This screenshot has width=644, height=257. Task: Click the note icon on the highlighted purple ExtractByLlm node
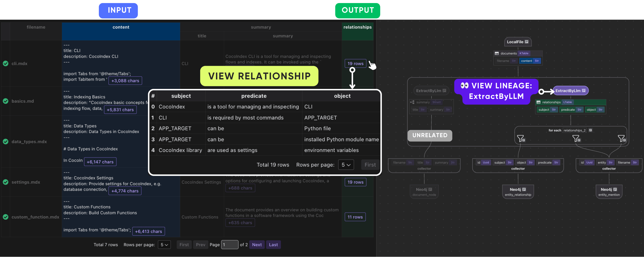[583, 91]
